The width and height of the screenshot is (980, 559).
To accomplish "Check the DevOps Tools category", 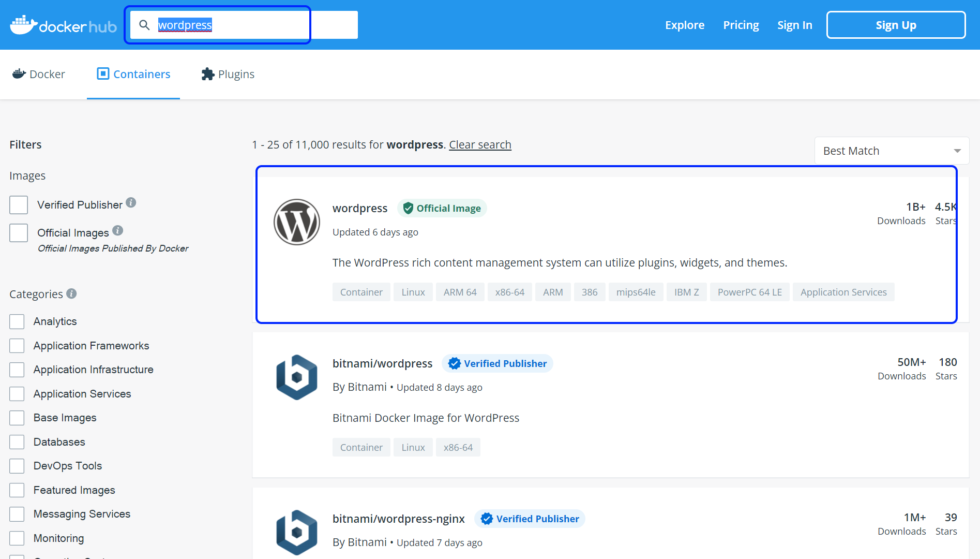I will [17, 466].
